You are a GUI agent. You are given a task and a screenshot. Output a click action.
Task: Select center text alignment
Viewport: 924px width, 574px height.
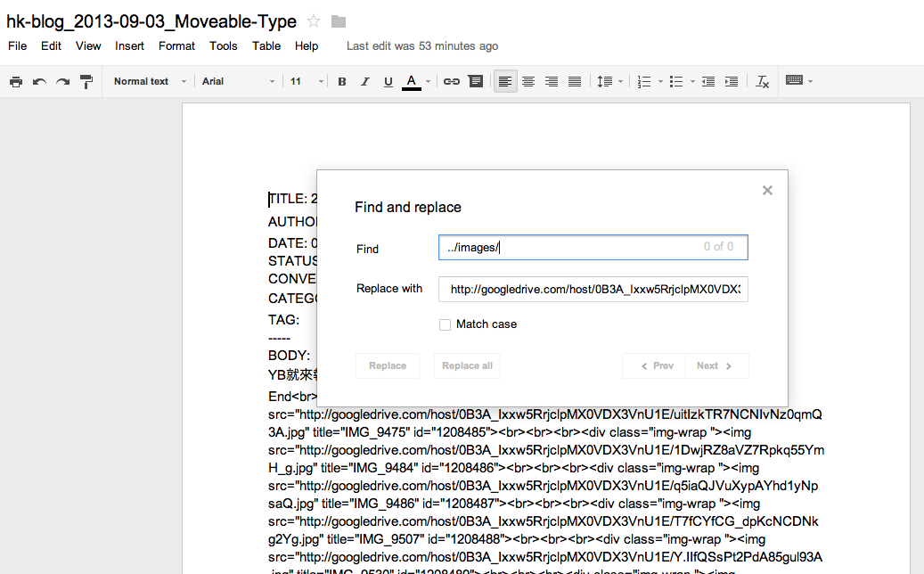click(x=527, y=81)
